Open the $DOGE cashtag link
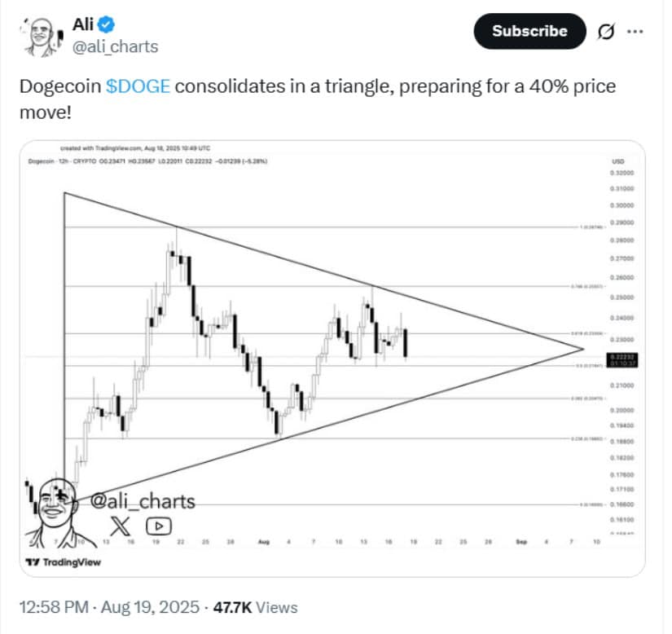 138,86
